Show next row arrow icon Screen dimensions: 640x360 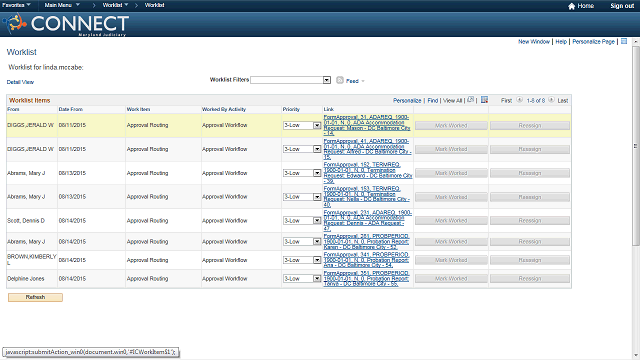coord(551,100)
